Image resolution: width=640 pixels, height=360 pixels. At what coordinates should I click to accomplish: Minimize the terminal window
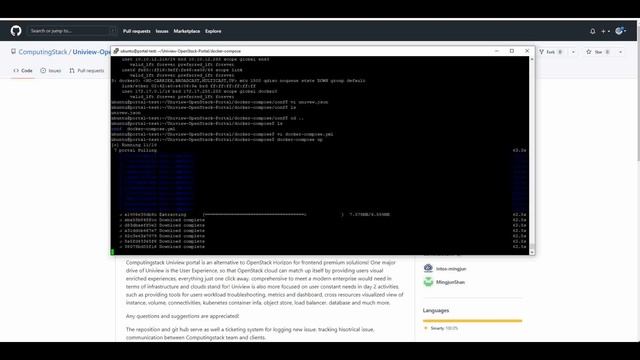pos(497,51)
